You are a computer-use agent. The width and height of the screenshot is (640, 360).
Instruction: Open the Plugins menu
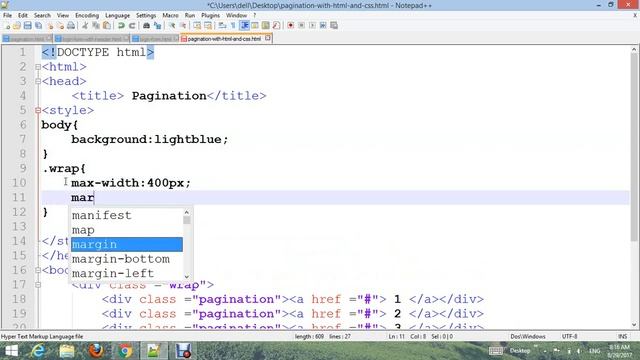tap(210, 15)
